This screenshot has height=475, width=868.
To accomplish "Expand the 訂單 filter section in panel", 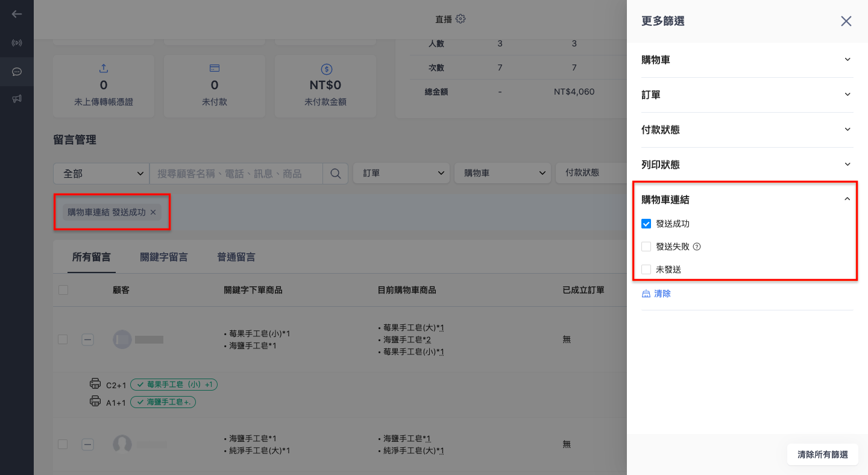I will [x=747, y=95].
